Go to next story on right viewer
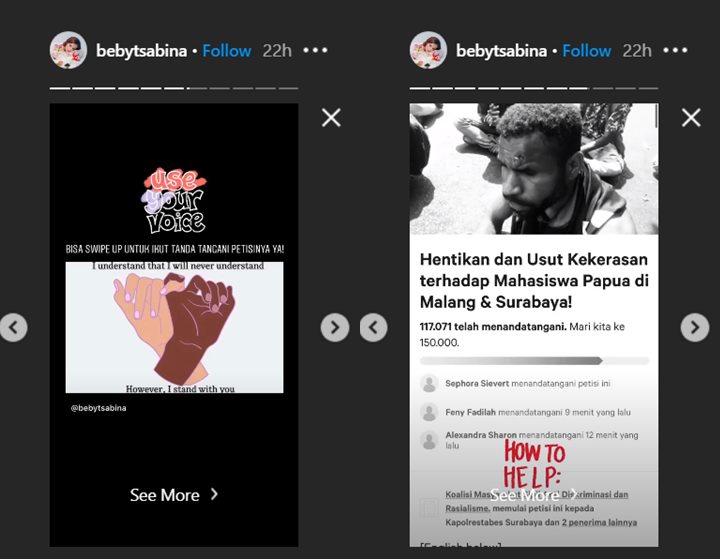Viewport: 720px width, 559px height. tap(695, 327)
